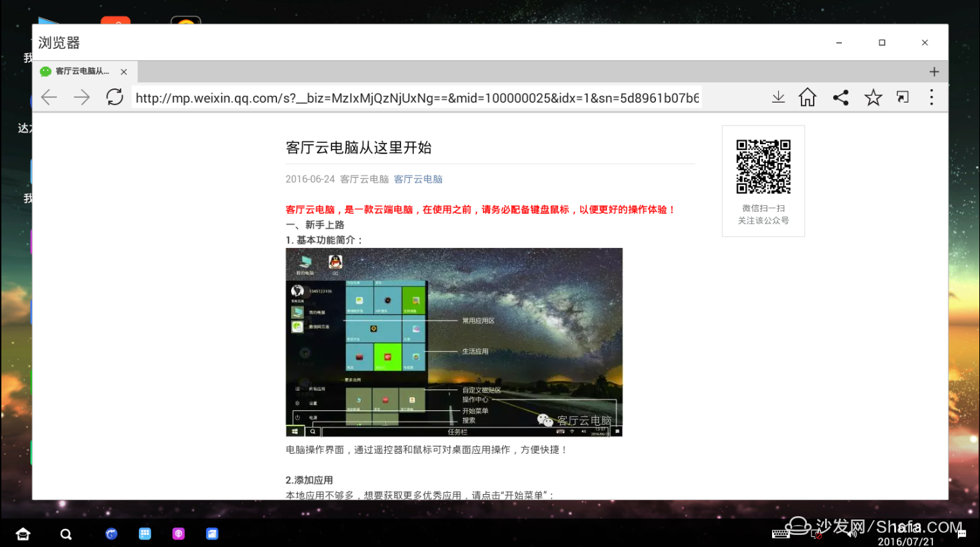This screenshot has height=547, width=980.
Task: Click the WeChat QR code image
Action: [763, 167]
